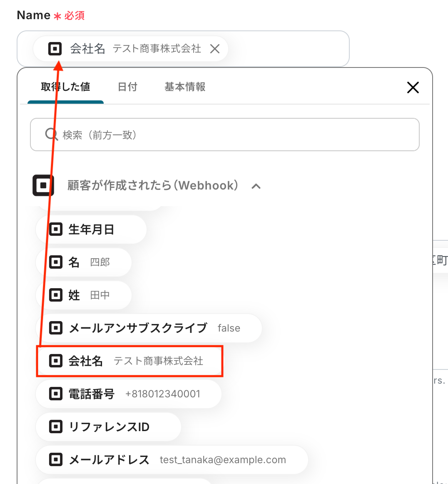Click Square icon on メールアンサブスクライブ row
The width and height of the screenshot is (448, 484).
pyautogui.click(x=56, y=328)
